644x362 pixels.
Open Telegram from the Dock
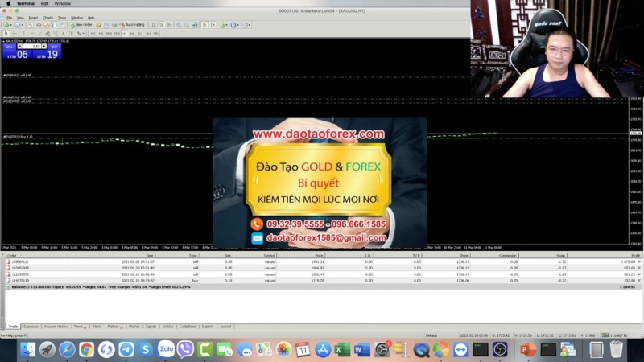[126, 349]
